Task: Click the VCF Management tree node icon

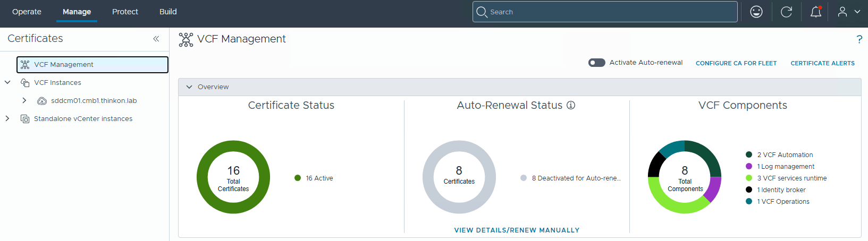Action: pos(25,65)
